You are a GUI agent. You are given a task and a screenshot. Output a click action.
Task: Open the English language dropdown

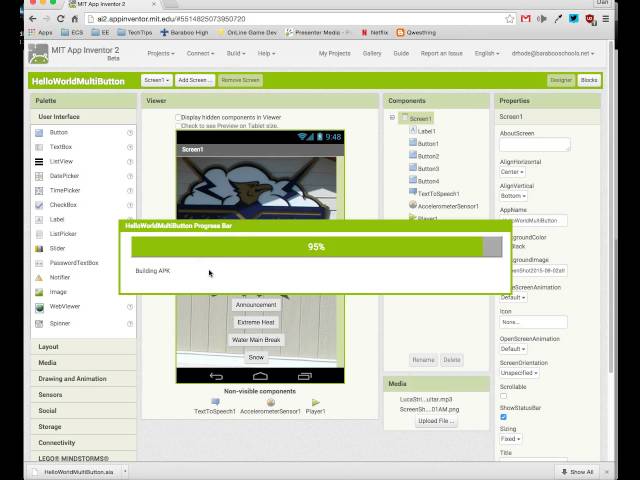(487, 53)
